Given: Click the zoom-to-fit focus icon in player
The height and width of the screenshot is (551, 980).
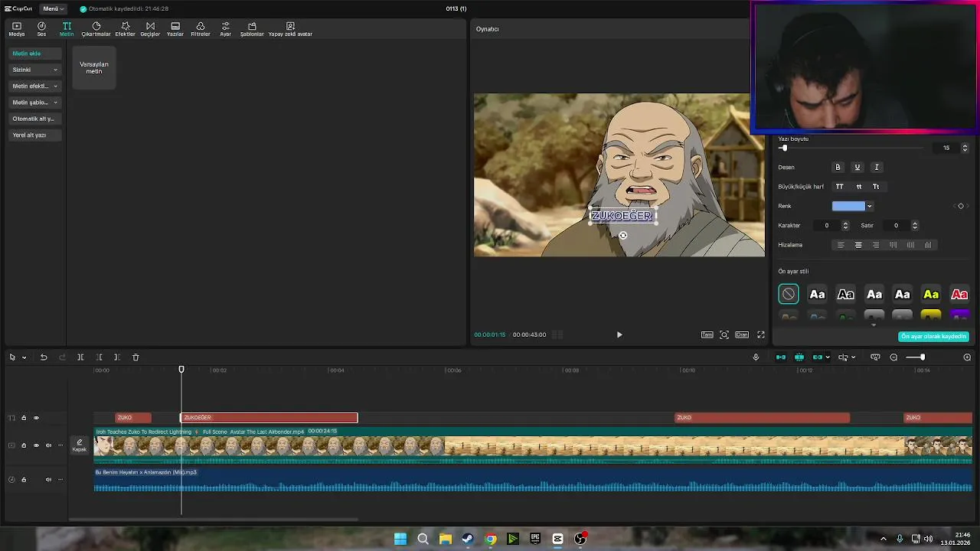Looking at the screenshot, I should coord(724,334).
